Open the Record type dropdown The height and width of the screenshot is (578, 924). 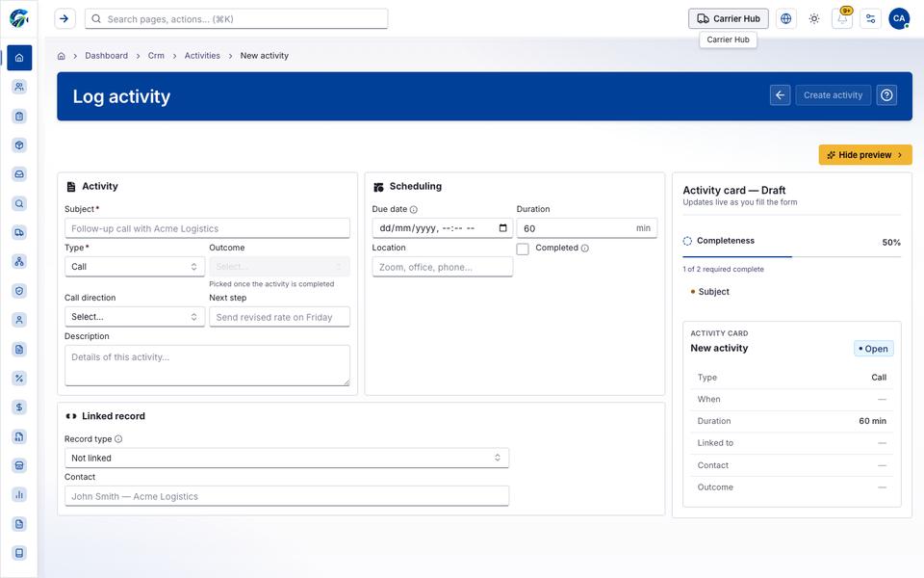pos(287,458)
